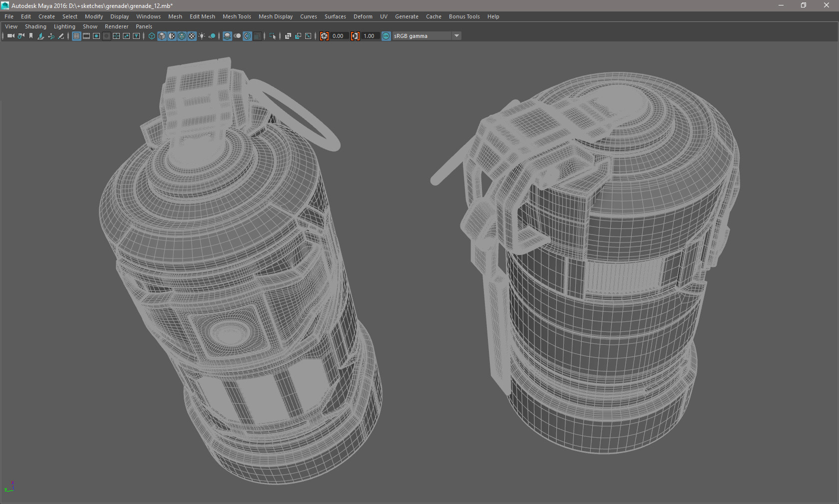
Task: Click the image plane icon
Action: pyautogui.click(x=41, y=36)
